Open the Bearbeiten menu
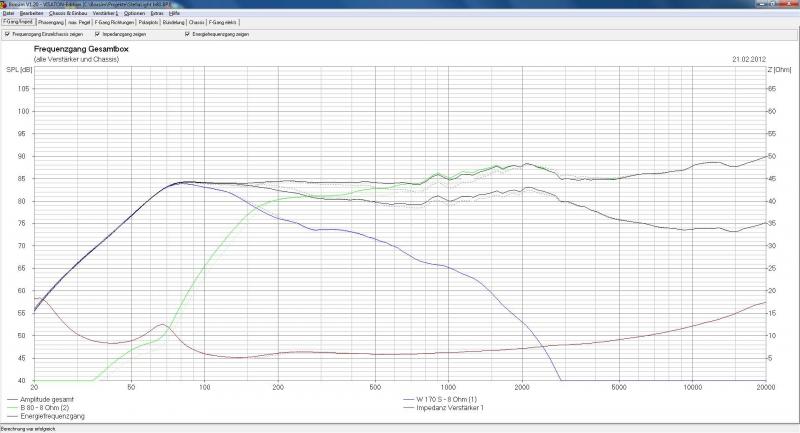 tap(30, 13)
